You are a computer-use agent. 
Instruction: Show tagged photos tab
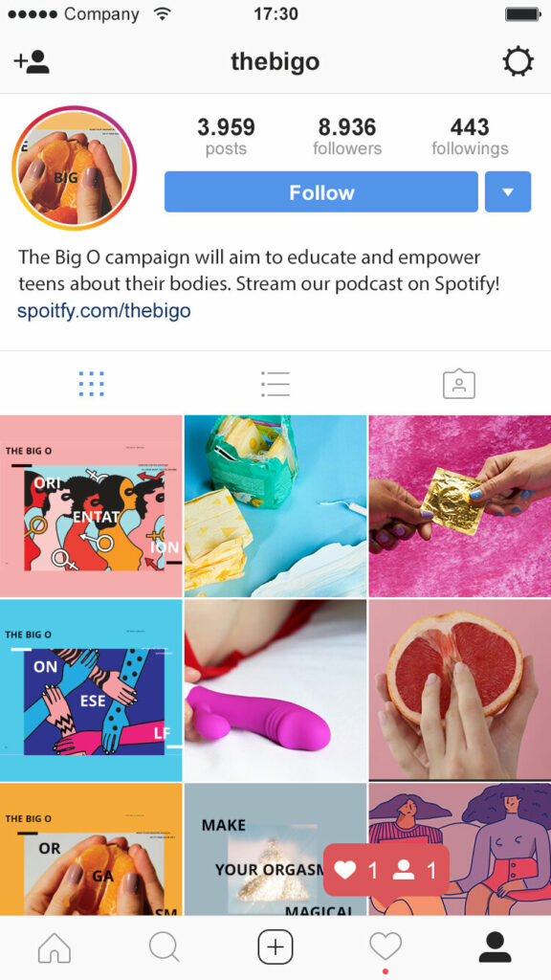click(x=459, y=384)
